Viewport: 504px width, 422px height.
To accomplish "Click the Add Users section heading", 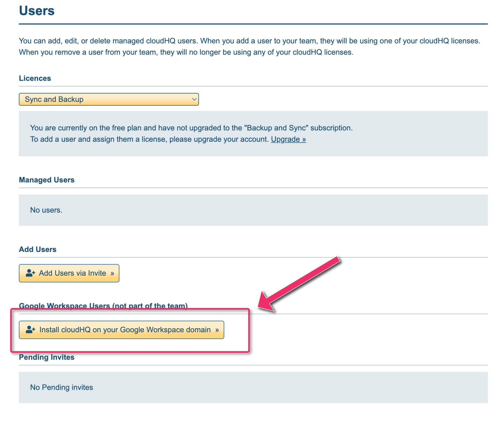I will 37,249.
